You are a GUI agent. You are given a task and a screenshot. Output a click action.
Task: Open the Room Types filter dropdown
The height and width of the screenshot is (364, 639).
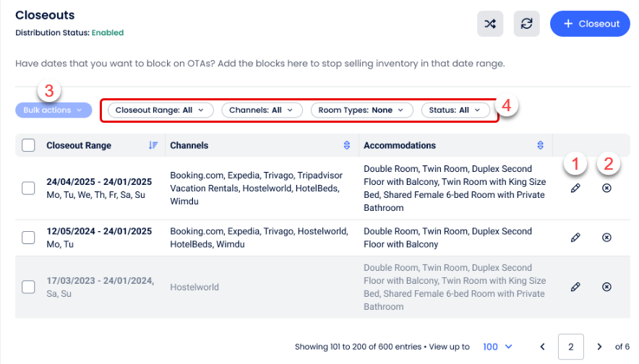click(361, 110)
